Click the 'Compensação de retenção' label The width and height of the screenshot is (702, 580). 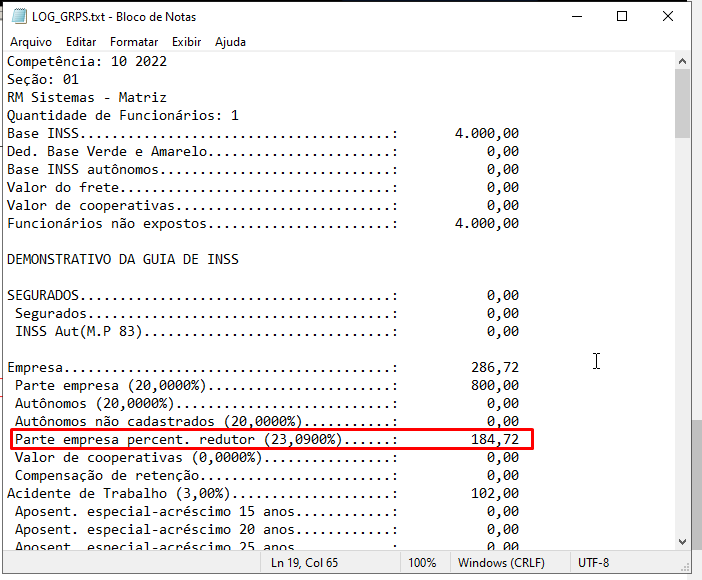(107, 475)
